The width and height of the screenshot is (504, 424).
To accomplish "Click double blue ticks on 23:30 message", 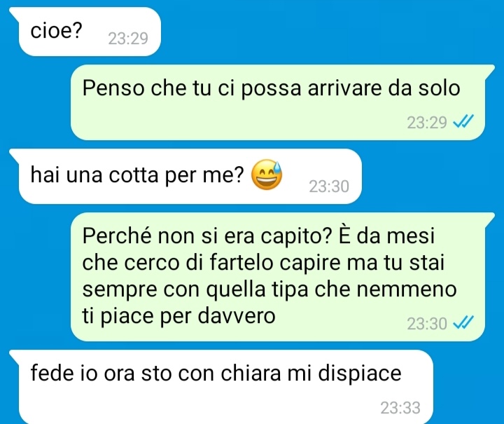I will click(x=463, y=322).
